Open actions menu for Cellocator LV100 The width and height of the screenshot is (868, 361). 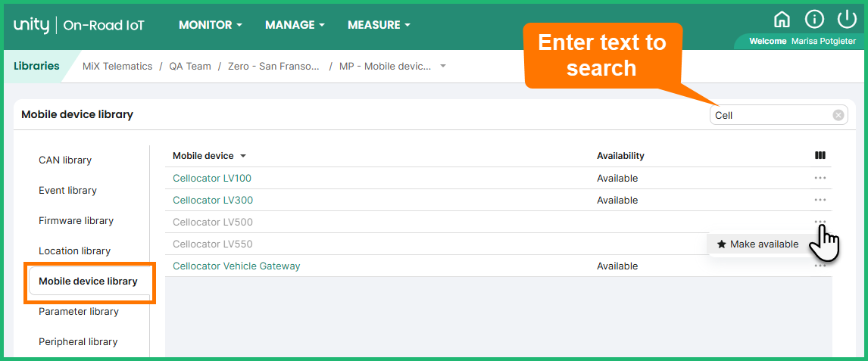pos(820,178)
